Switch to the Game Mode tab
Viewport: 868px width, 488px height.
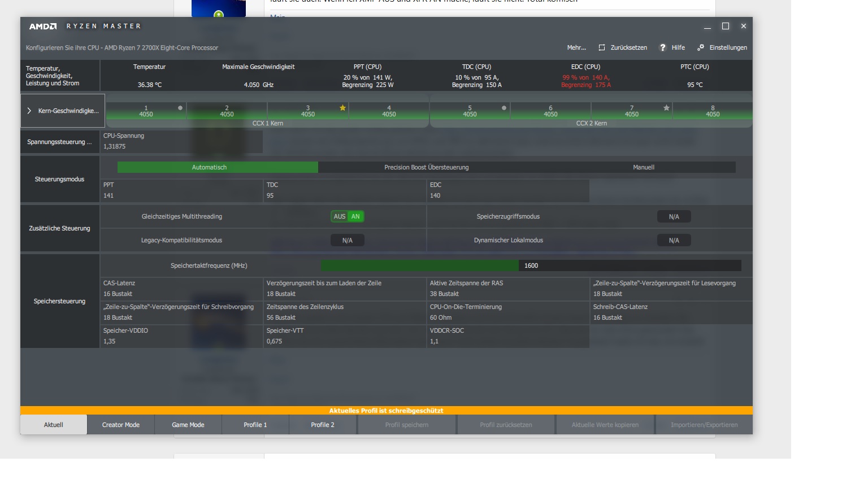[188, 425]
